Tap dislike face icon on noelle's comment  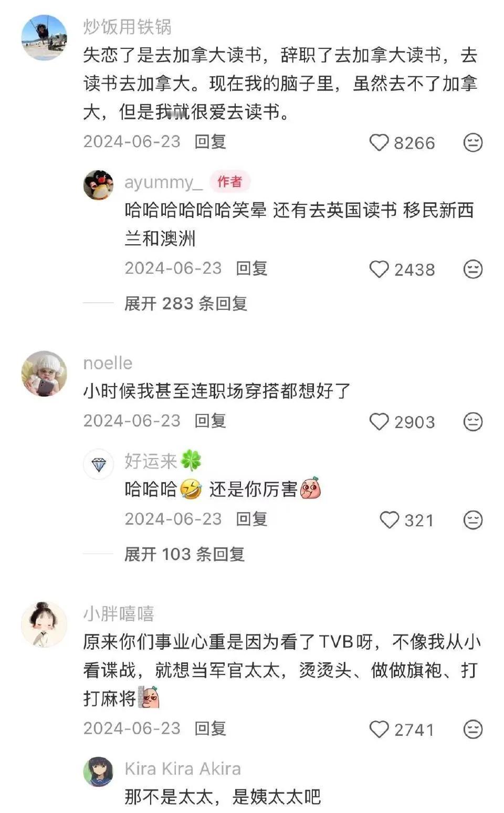pyautogui.click(x=472, y=421)
